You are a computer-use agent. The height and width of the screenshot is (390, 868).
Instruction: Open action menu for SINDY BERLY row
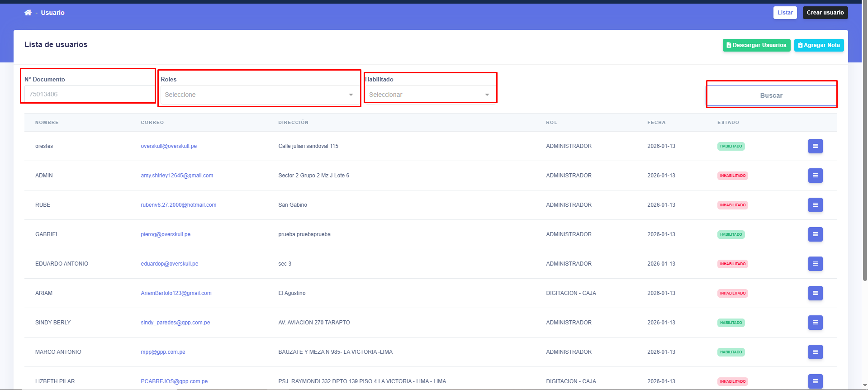pos(815,323)
